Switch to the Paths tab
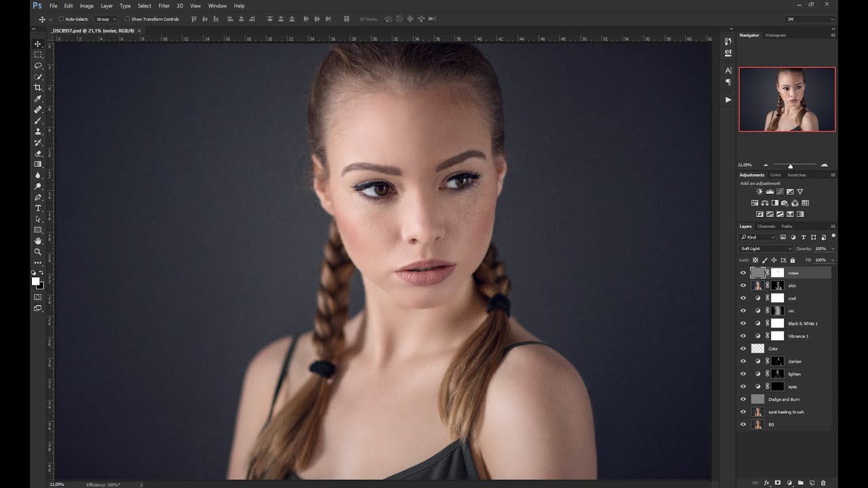 [x=787, y=226]
